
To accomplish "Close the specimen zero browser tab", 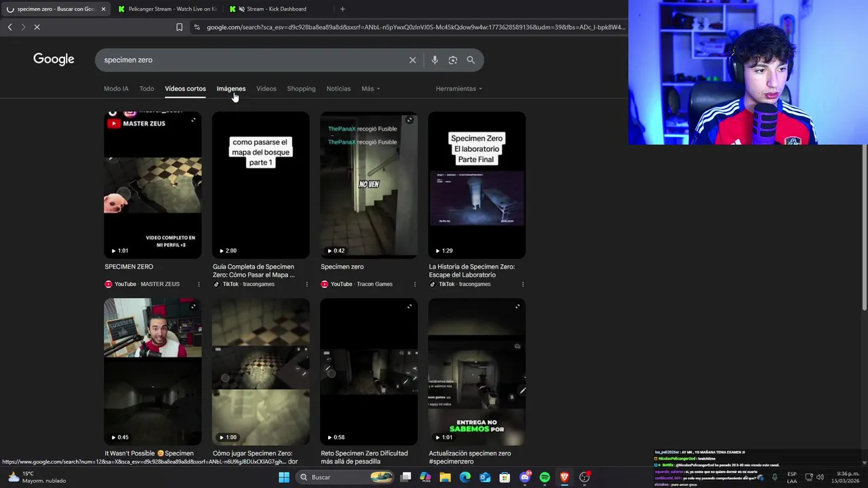I will pyautogui.click(x=103, y=9).
